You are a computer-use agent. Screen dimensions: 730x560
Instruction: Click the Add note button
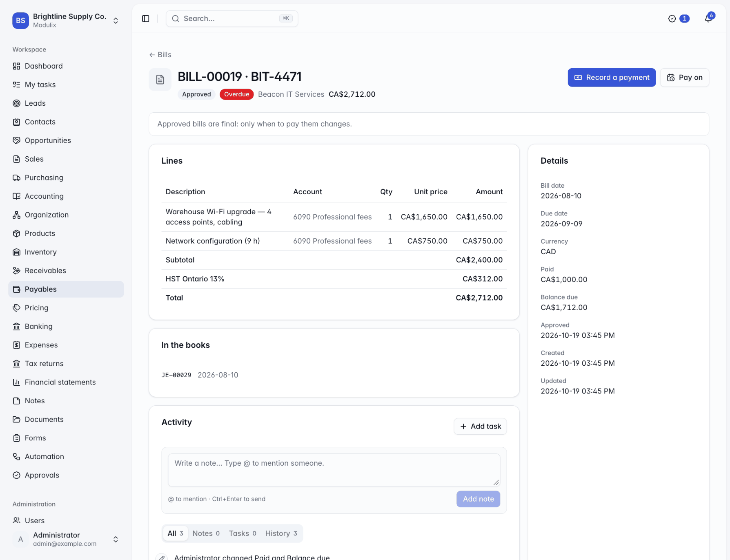point(478,499)
